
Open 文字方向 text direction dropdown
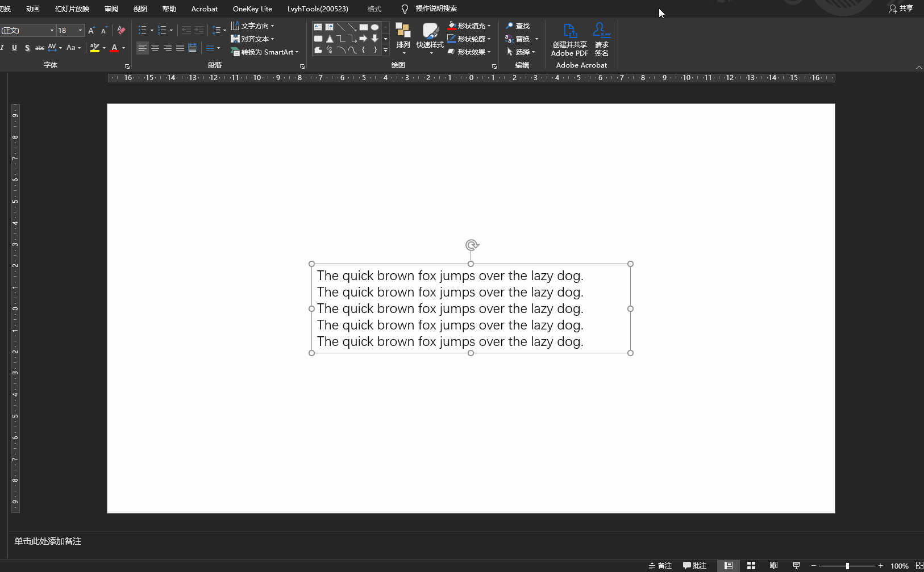tap(252, 26)
